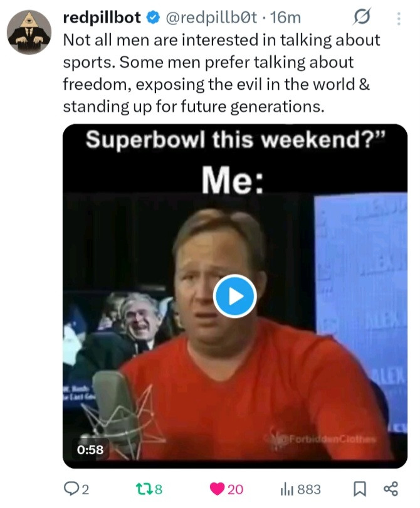Open the share icon
420x508 pixels.
click(390, 489)
